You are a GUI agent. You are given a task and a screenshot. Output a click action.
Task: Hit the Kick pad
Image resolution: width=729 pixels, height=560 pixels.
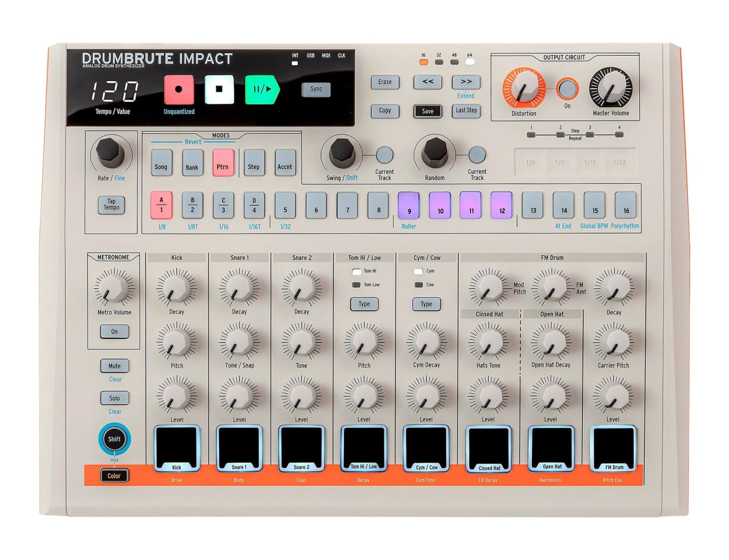176,448
